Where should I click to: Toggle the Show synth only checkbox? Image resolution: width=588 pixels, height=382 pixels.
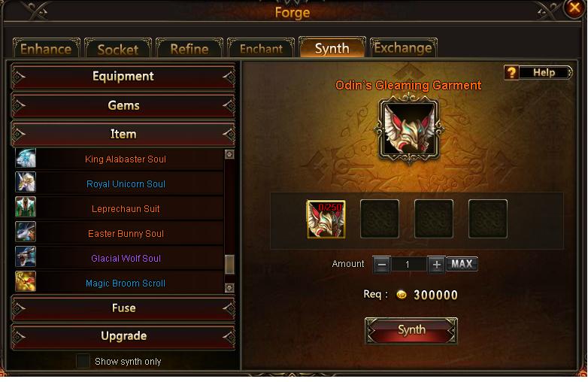(83, 361)
